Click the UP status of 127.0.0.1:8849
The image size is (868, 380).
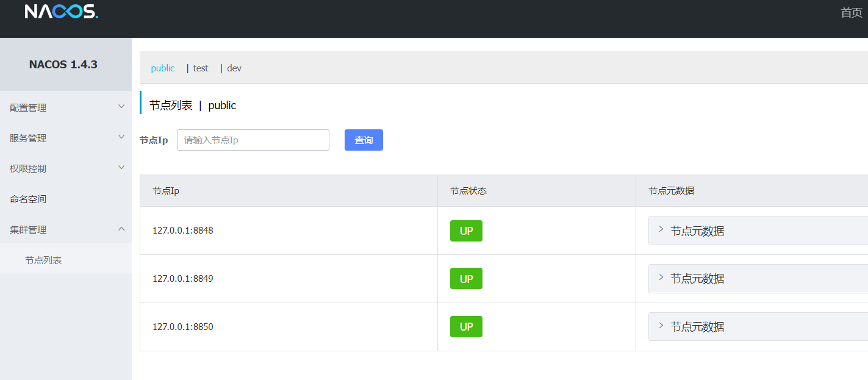[466, 278]
